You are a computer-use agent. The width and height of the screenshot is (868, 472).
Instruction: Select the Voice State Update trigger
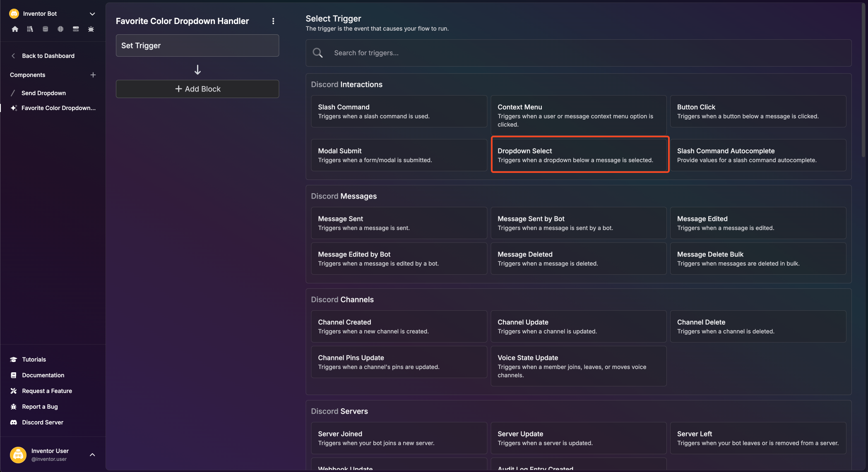click(578, 366)
